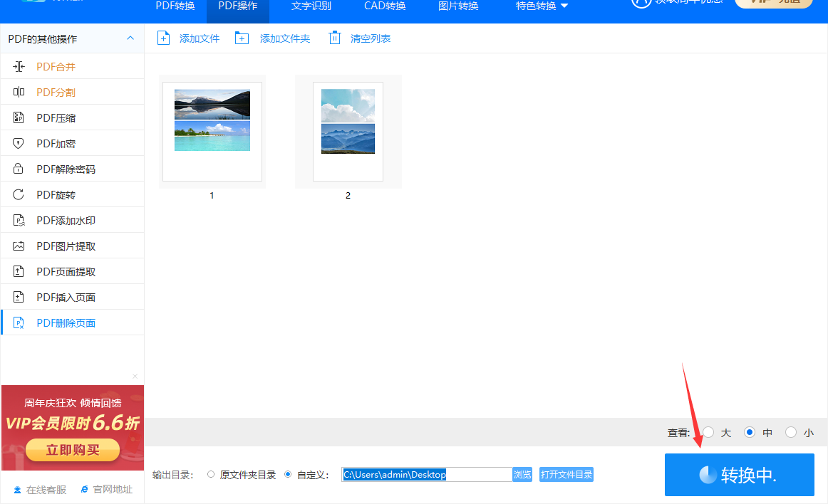Screen dimensions: 828x504
Task: Click the output path input field
Action: pyautogui.click(x=427, y=474)
